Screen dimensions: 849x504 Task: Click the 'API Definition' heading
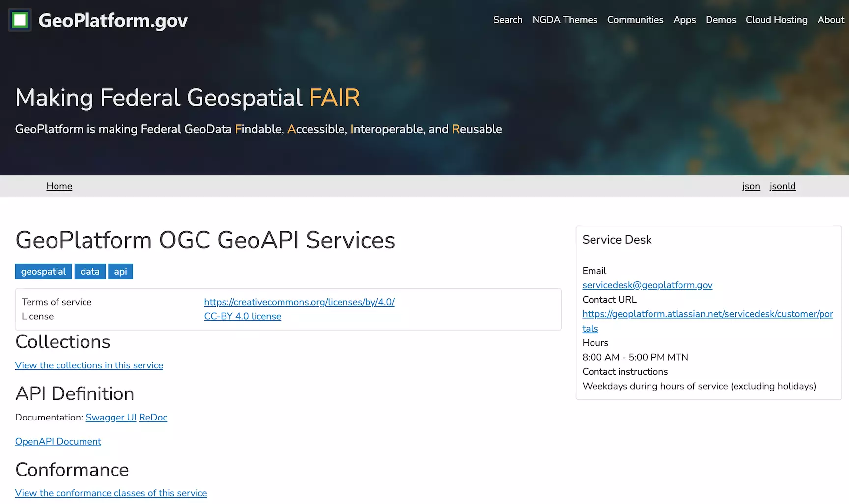tap(75, 394)
